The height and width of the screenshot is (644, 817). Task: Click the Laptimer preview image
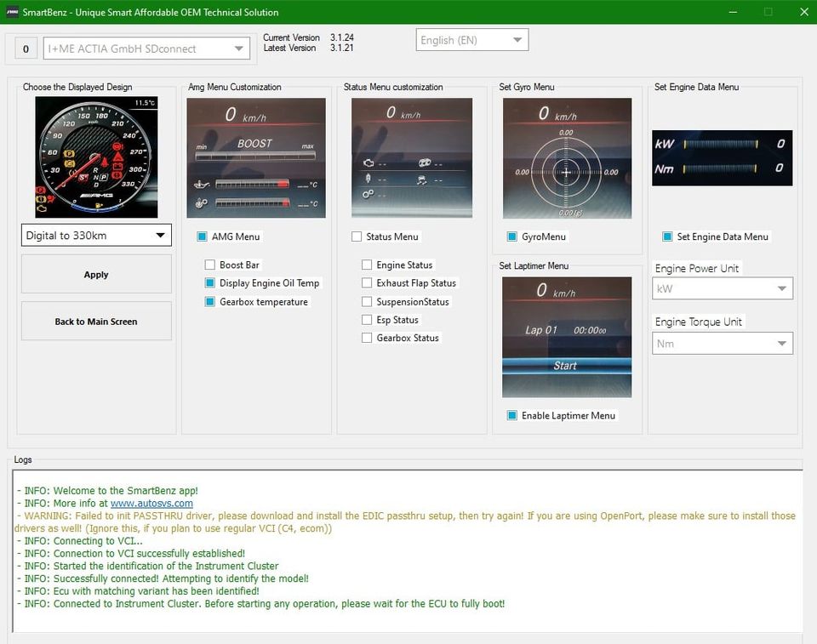(567, 337)
